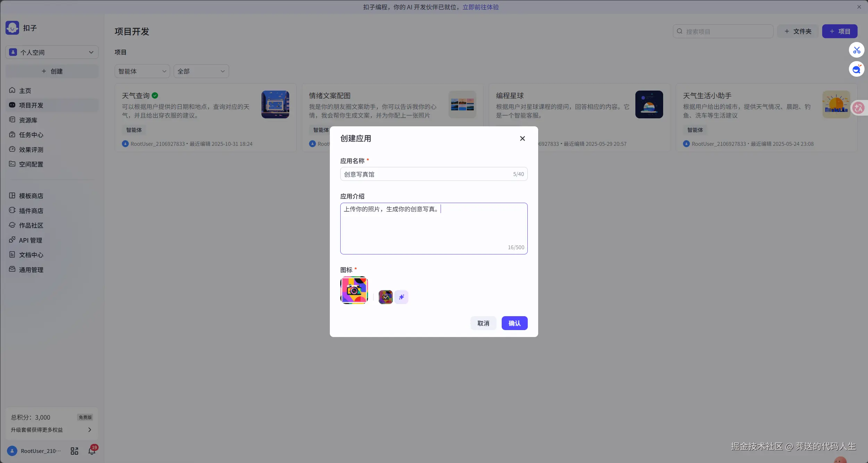The width and height of the screenshot is (868, 463).
Task: Open the 天气生活小助手 project card
Action: click(x=767, y=118)
